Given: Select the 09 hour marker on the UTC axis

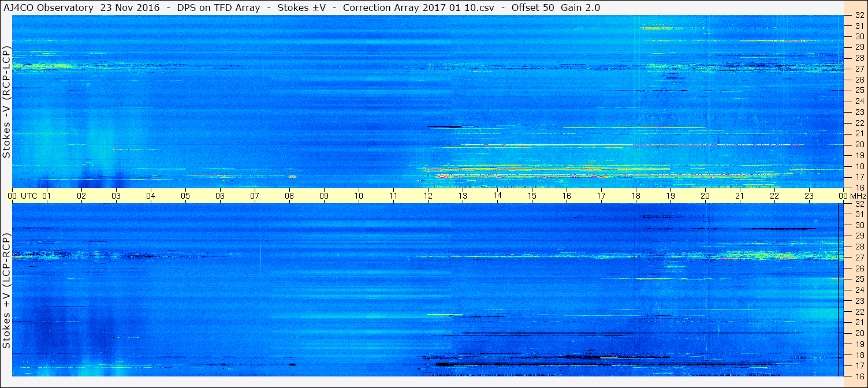Looking at the screenshot, I should coord(324,196).
